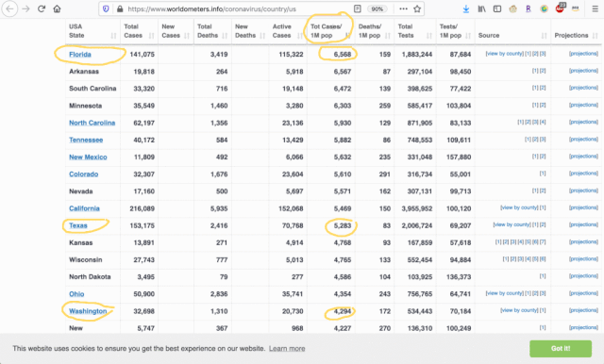The image size is (604, 364).
Task: Open source [7] in Kansas row
Action: [543, 242]
